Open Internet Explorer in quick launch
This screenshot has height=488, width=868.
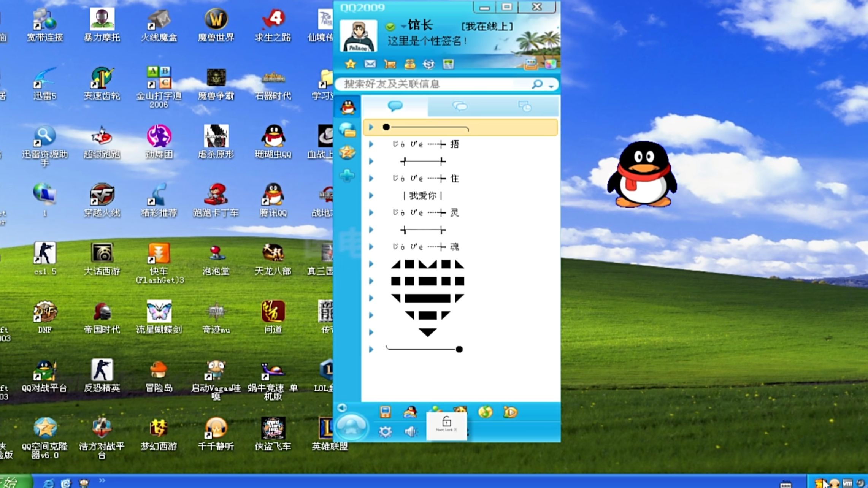pos(49,483)
